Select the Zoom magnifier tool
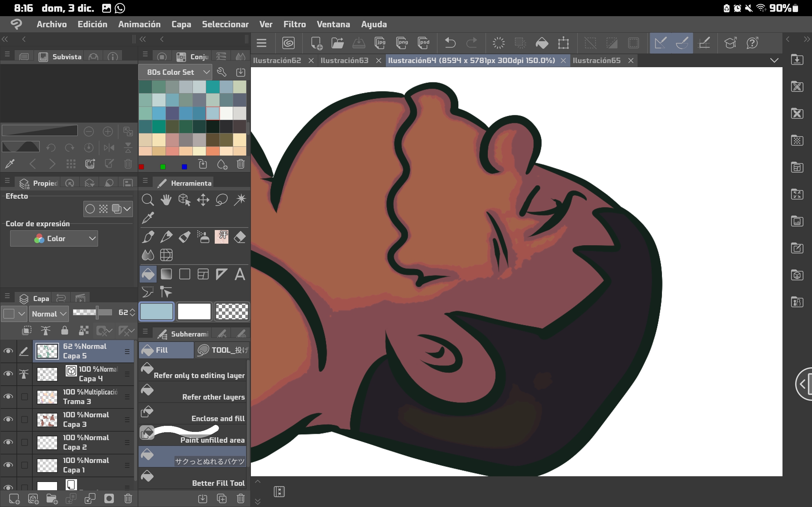812x507 pixels. (147, 200)
